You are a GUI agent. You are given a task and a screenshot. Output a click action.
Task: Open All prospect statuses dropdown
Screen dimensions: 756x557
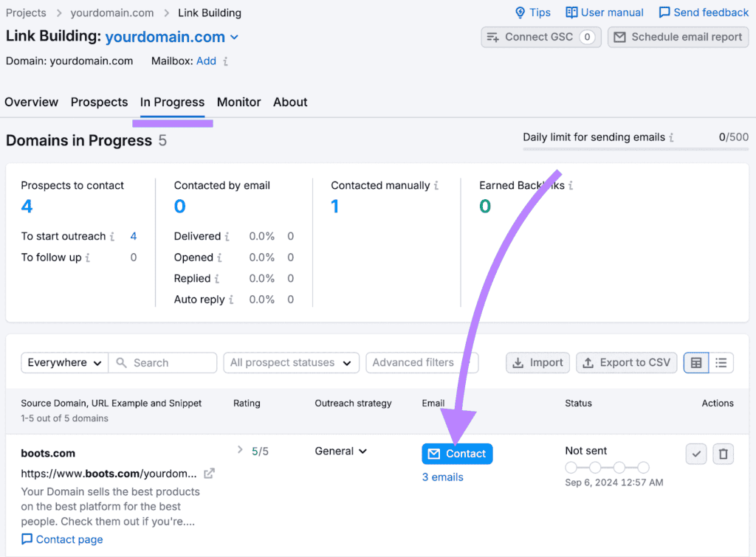(291, 362)
